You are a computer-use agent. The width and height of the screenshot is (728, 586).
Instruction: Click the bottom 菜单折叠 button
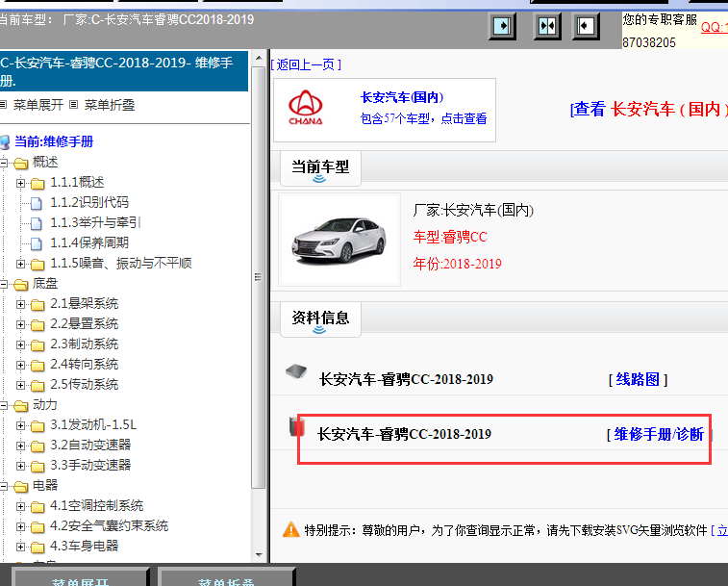click(x=226, y=576)
